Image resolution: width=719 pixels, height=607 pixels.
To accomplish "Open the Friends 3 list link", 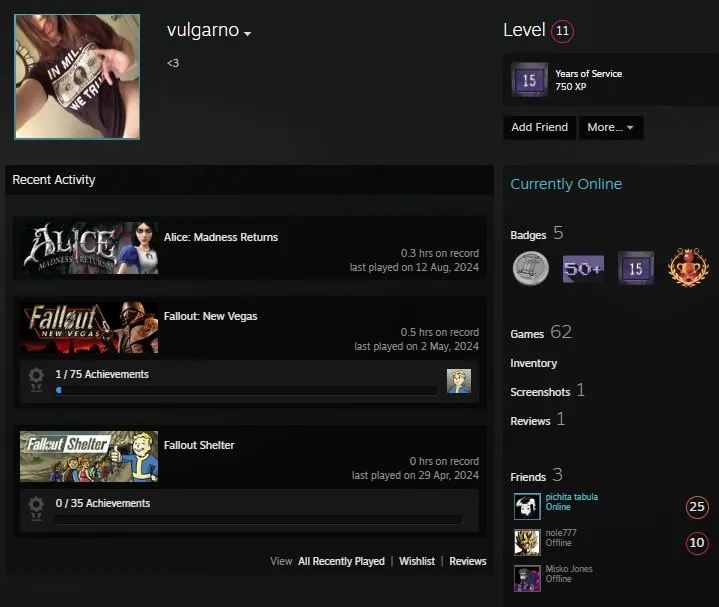I will (x=536, y=476).
